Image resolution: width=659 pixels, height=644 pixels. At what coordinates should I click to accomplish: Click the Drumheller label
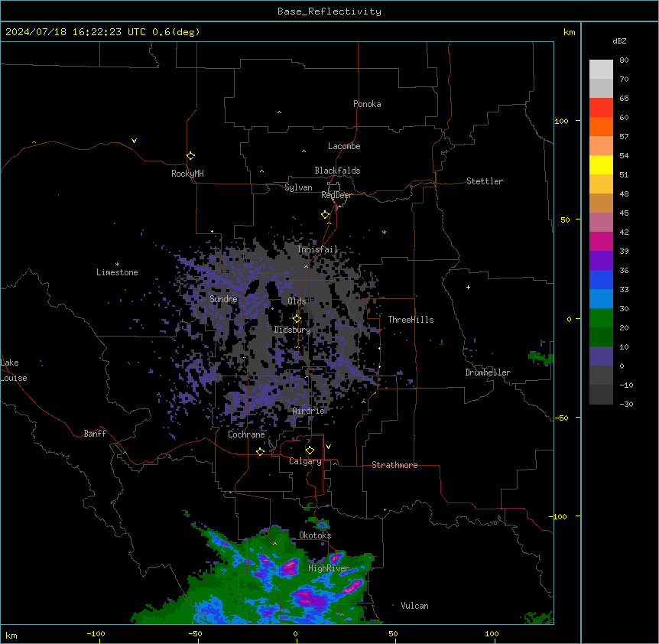tap(488, 372)
